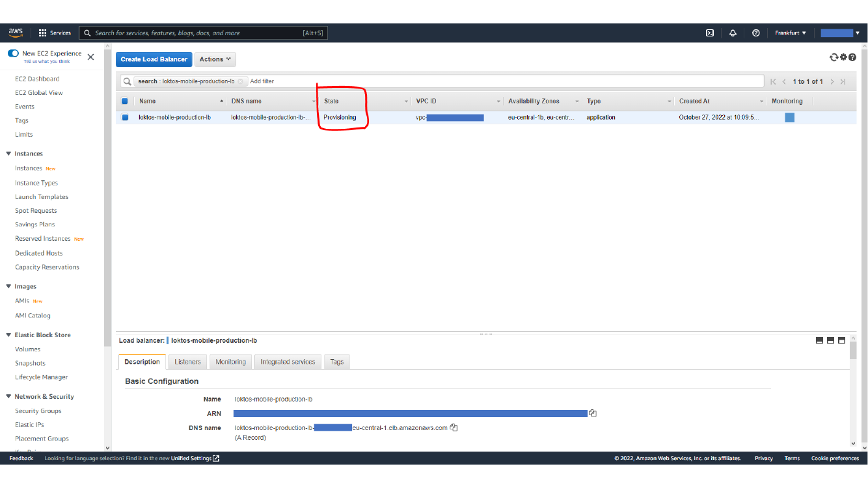
Task: Toggle the select-all checkbox in table header
Action: click(x=125, y=101)
